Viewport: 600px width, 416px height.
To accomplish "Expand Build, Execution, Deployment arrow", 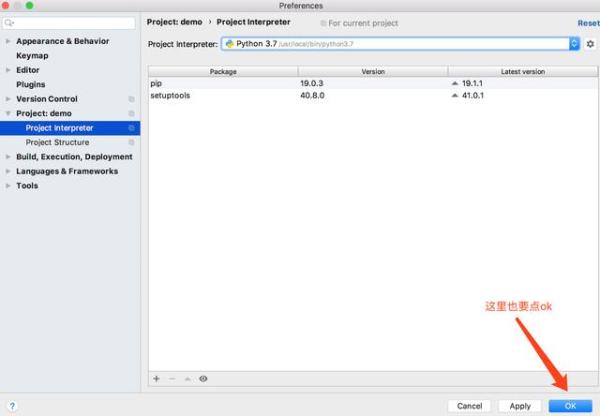I will click(x=8, y=157).
